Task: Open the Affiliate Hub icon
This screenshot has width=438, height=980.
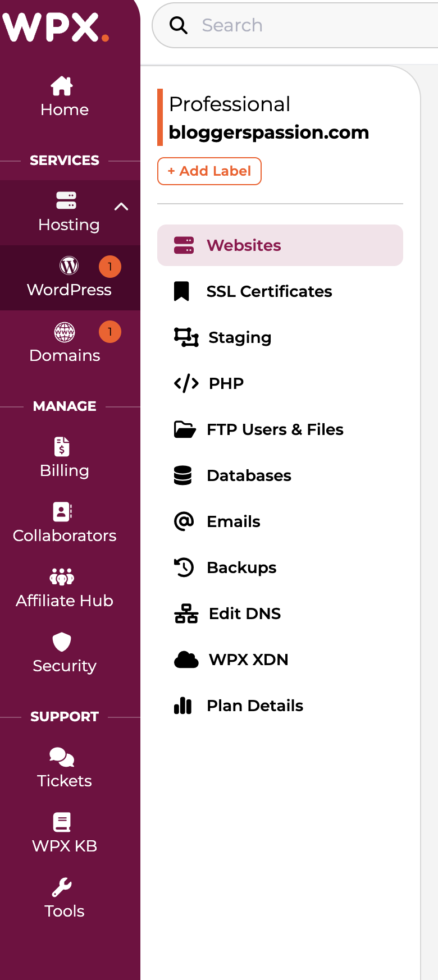Action: click(61, 577)
